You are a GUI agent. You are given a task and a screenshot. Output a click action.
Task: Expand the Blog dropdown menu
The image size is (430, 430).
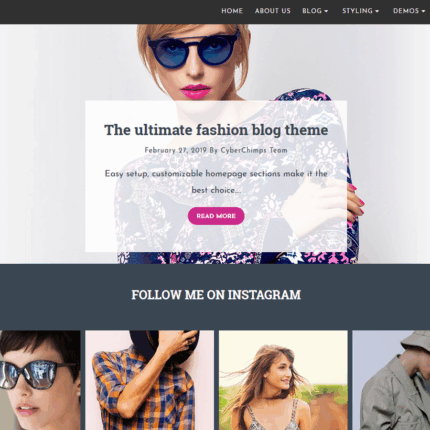click(x=315, y=11)
